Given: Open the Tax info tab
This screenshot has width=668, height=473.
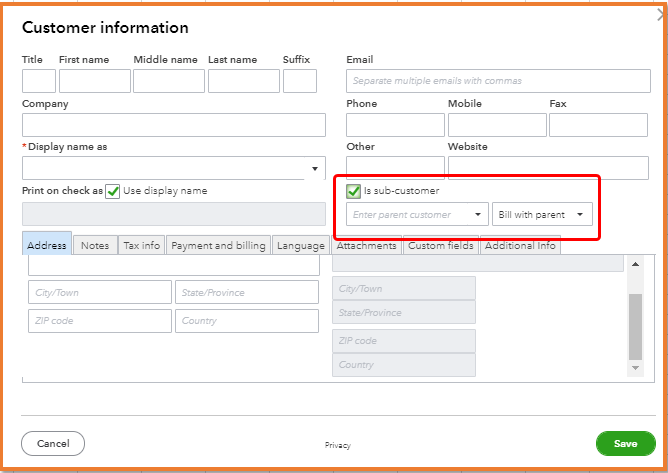Looking at the screenshot, I should (x=141, y=246).
